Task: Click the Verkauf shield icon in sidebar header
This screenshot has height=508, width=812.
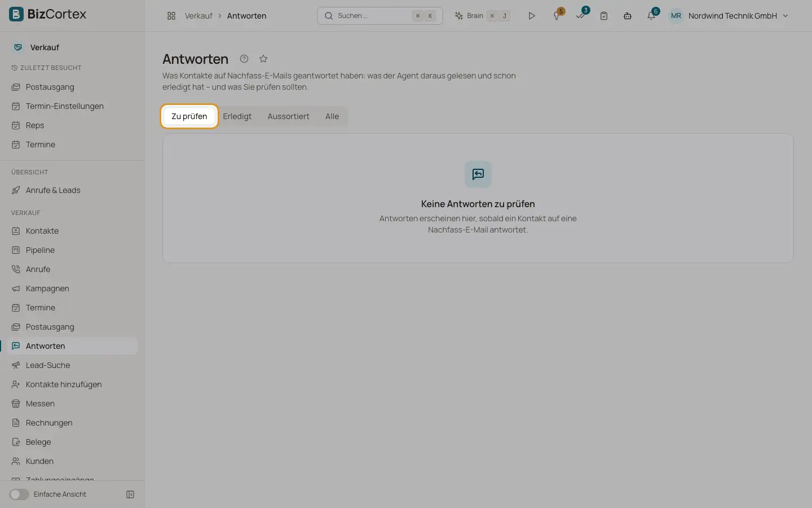Action: (18, 47)
